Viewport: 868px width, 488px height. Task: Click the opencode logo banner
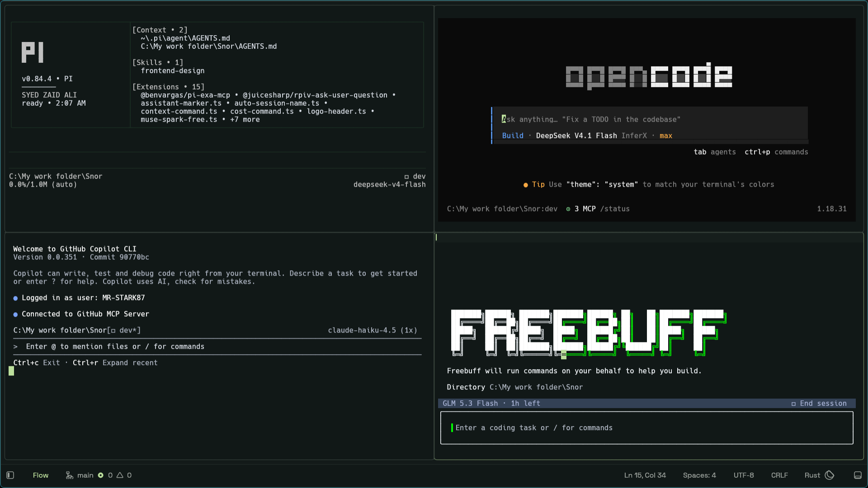(x=649, y=75)
